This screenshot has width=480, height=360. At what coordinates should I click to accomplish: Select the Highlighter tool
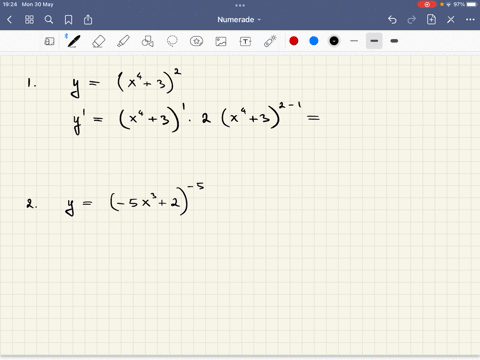point(123,41)
